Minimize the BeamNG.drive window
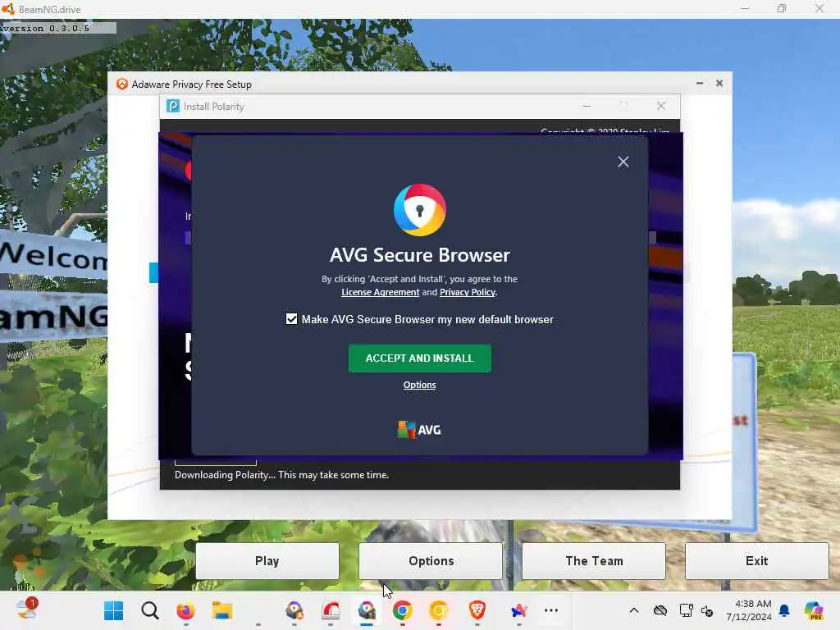This screenshot has width=840, height=630. click(x=745, y=8)
